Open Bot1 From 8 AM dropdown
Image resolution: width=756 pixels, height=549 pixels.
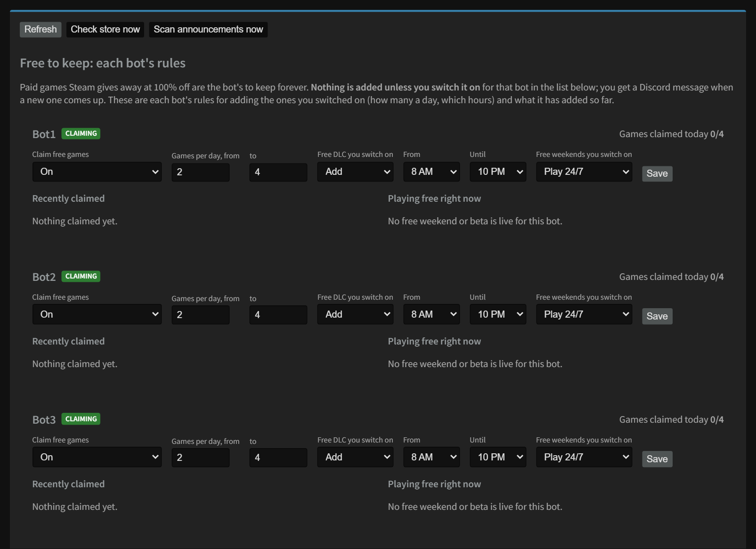tap(431, 172)
